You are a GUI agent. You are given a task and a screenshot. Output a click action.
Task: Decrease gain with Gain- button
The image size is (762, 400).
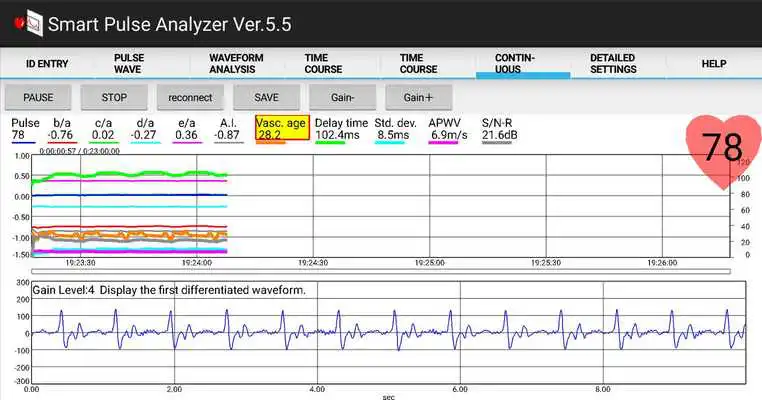(x=343, y=98)
